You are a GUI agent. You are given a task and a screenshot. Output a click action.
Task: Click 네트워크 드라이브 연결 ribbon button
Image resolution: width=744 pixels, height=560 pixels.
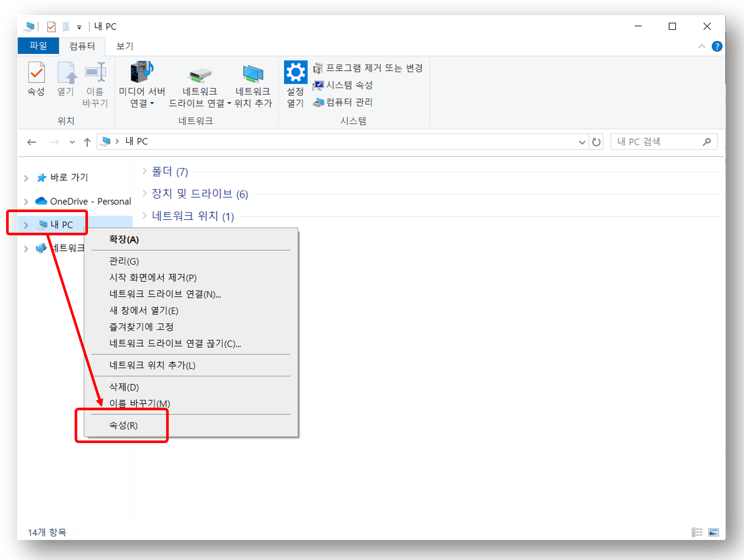pyautogui.click(x=200, y=84)
